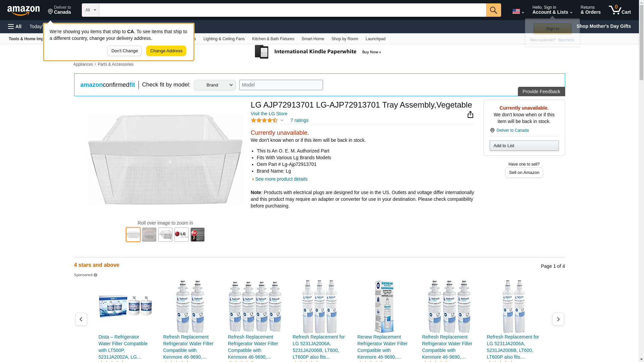
Task: Click Visit the LG Store link
Action: [269, 114]
